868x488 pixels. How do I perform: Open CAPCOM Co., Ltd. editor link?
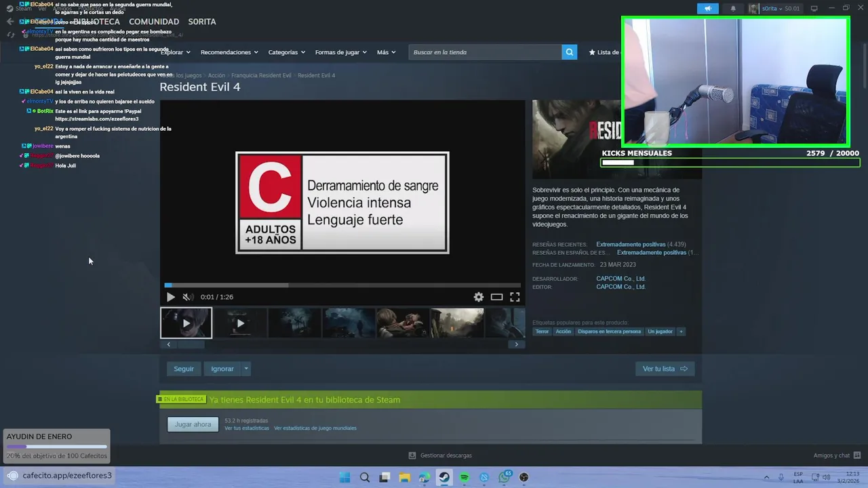(620, 287)
